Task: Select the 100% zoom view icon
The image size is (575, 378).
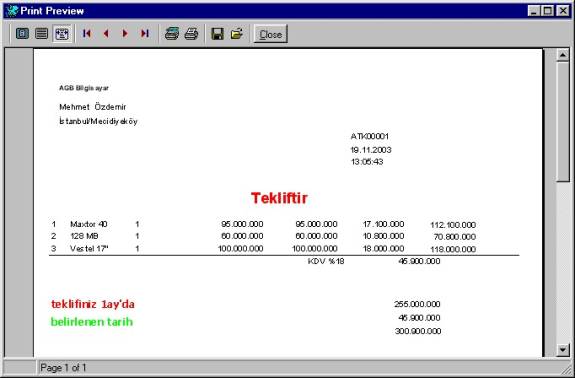Action: [41, 34]
